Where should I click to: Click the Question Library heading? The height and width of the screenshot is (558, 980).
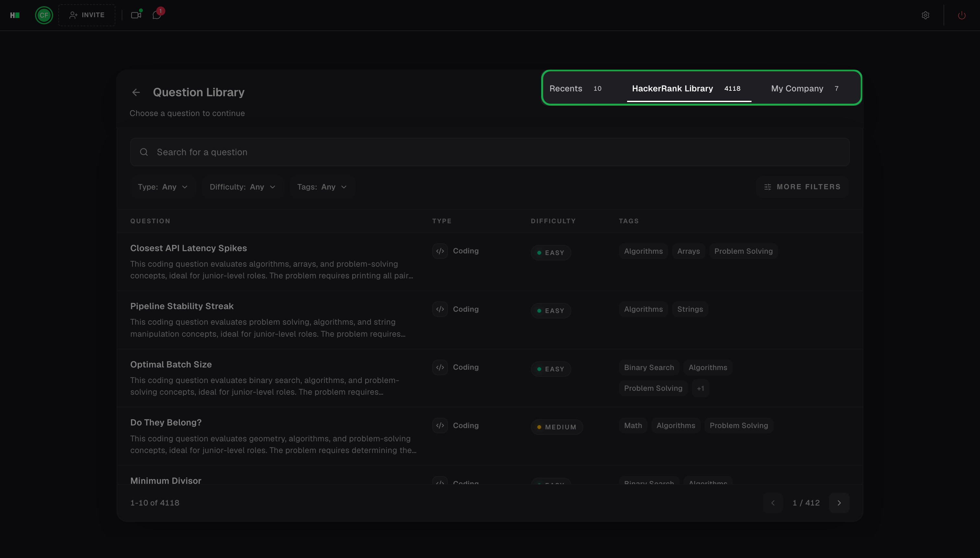(x=199, y=92)
